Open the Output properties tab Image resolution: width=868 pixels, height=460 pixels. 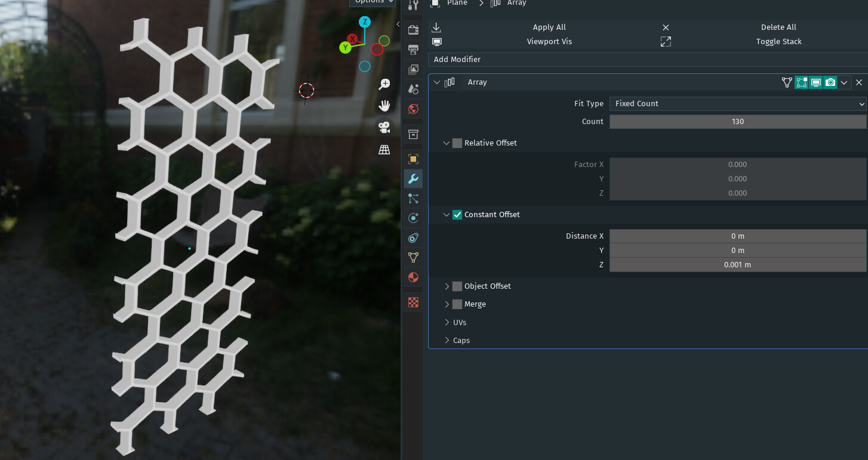(x=413, y=50)
